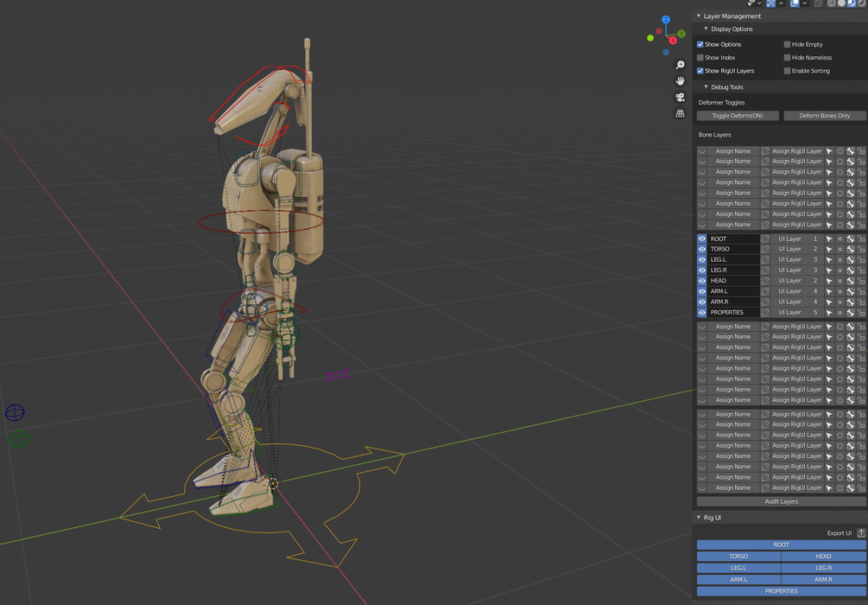Viewport: 868px width, 605px height.
Task: Click the UI Layer 5 field for PROPERTIES
Action: (x=796, y=313)
